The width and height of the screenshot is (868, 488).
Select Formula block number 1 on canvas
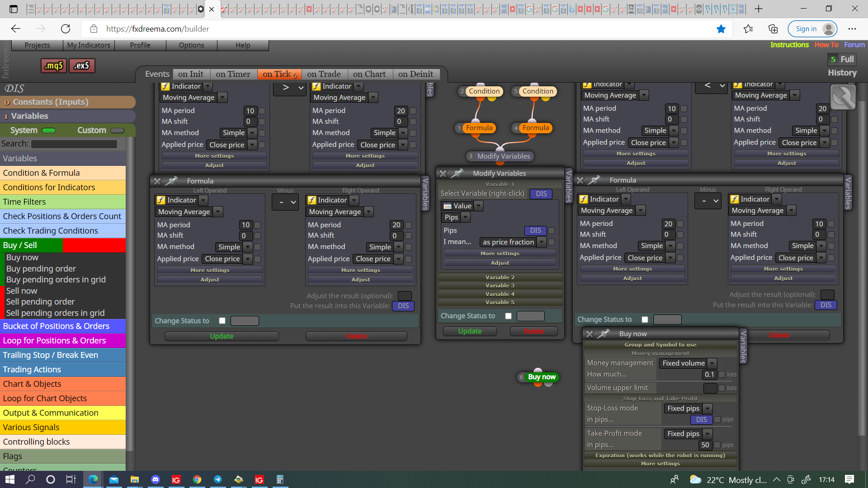(479, 128)
